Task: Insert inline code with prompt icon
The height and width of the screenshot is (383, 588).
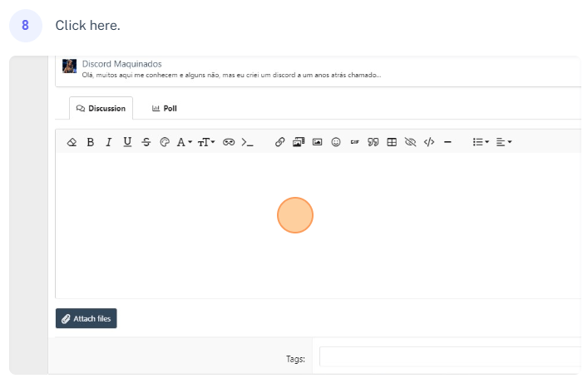Action: click(x=248, y=142)
